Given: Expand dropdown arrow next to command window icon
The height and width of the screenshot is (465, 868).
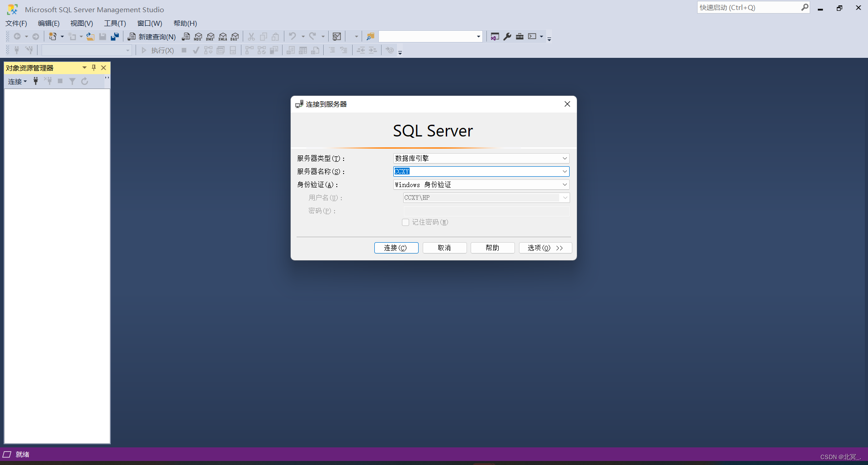Looking at the screenshot, I should point(541,37).
